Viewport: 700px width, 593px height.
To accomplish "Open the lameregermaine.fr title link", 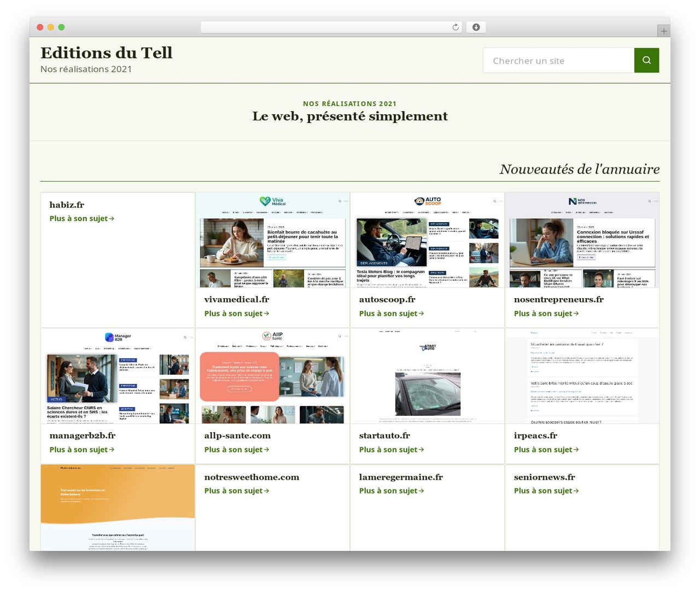I will click(401, 477).
